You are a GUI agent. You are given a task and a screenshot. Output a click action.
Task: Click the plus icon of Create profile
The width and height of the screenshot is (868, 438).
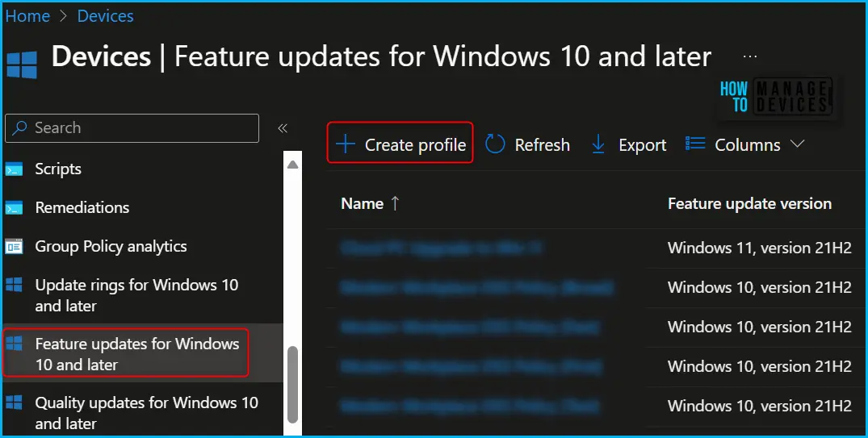click(x=346, y=144)
